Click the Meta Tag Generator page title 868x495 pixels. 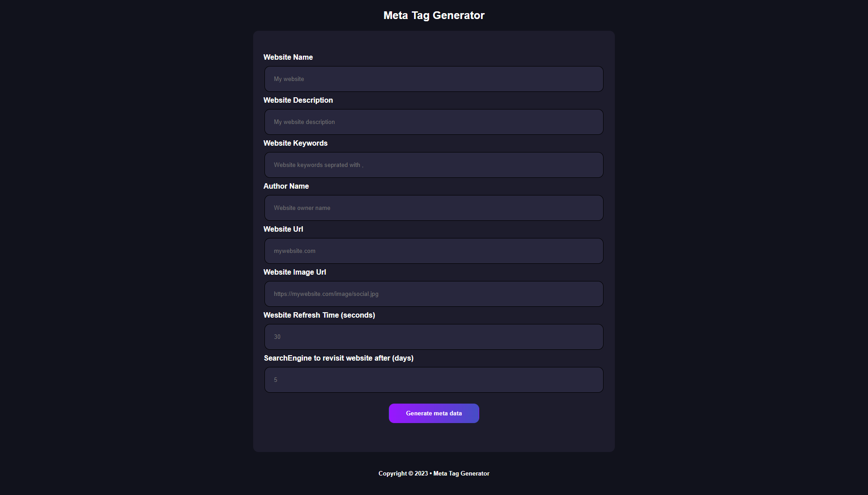[x=434, y=15]
